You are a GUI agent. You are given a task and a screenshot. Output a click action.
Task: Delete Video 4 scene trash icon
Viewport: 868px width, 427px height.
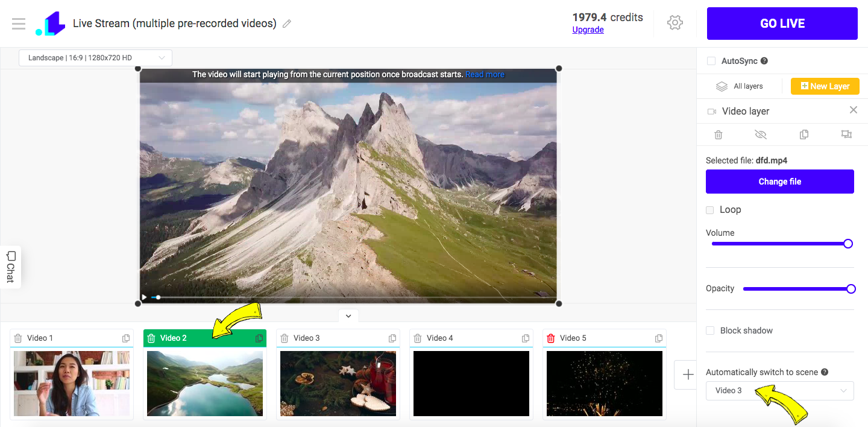click(x=418, y=338)
